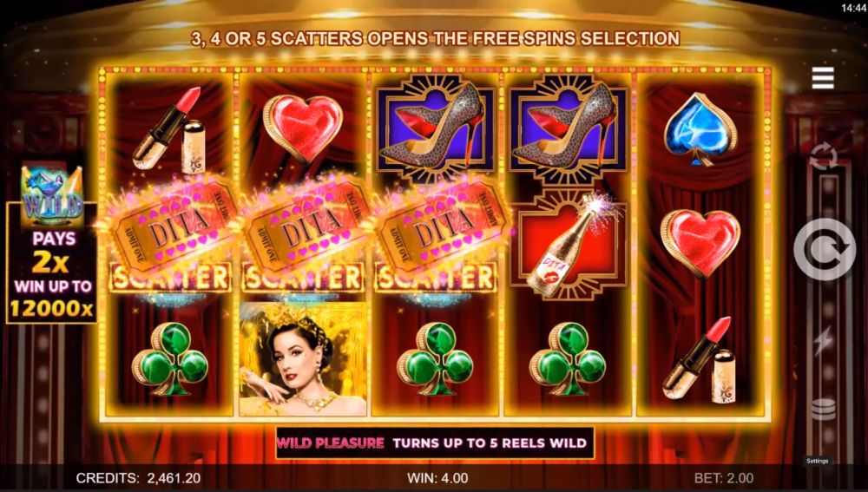Click the WIN: 4.00 readout
Viewport: 868px width, 492px height.
click(x=437, y=478)
